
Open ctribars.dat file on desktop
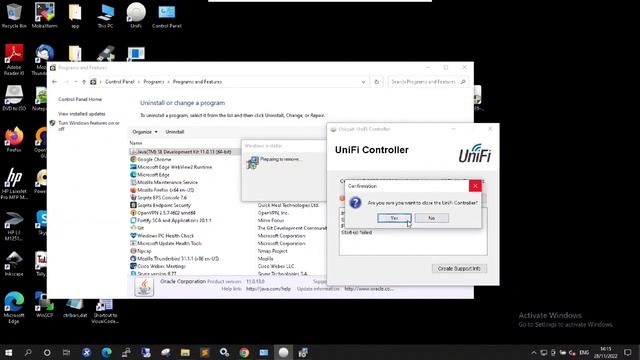click(75, 308)
